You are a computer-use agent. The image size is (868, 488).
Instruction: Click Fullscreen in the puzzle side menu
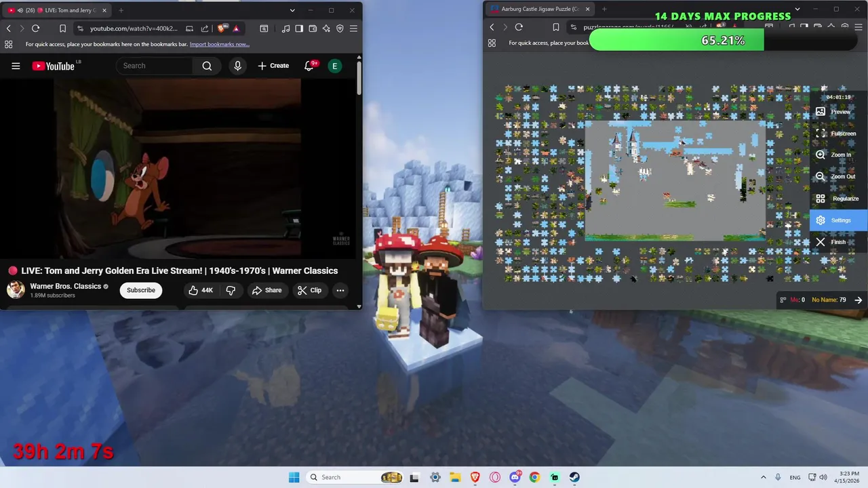839,134
